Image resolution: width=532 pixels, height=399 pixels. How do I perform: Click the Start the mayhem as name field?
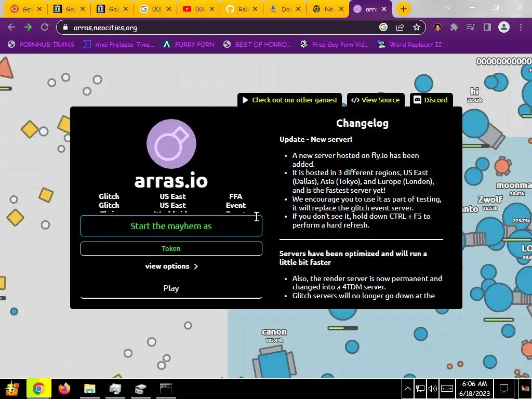pos(171,226)
